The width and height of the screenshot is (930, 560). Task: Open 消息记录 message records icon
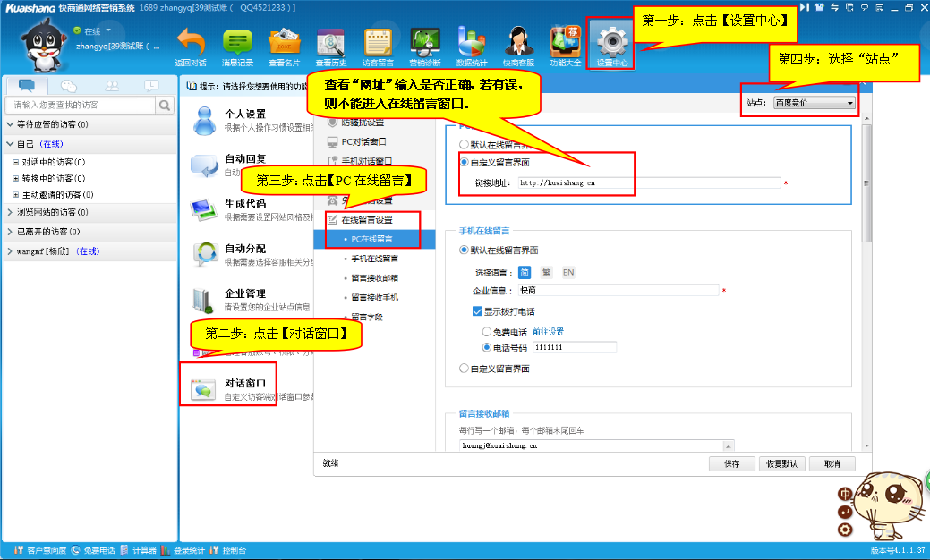point(237,43)
